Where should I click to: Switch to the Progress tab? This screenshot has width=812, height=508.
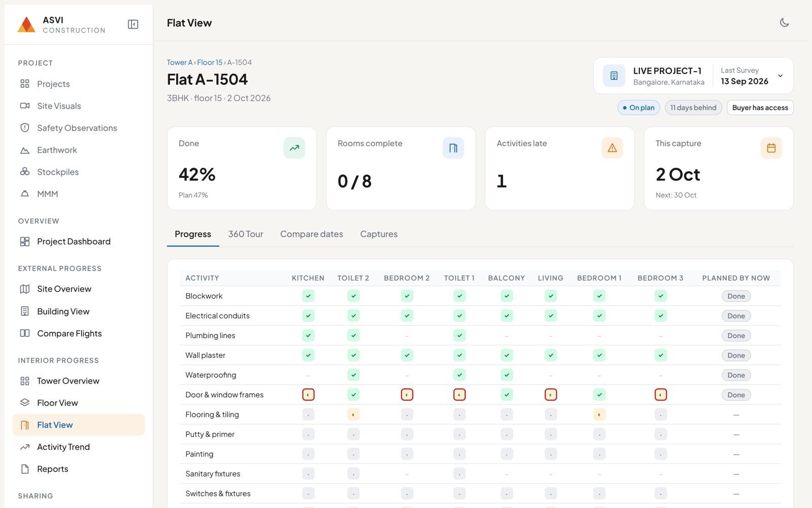[x=193, y=234]
